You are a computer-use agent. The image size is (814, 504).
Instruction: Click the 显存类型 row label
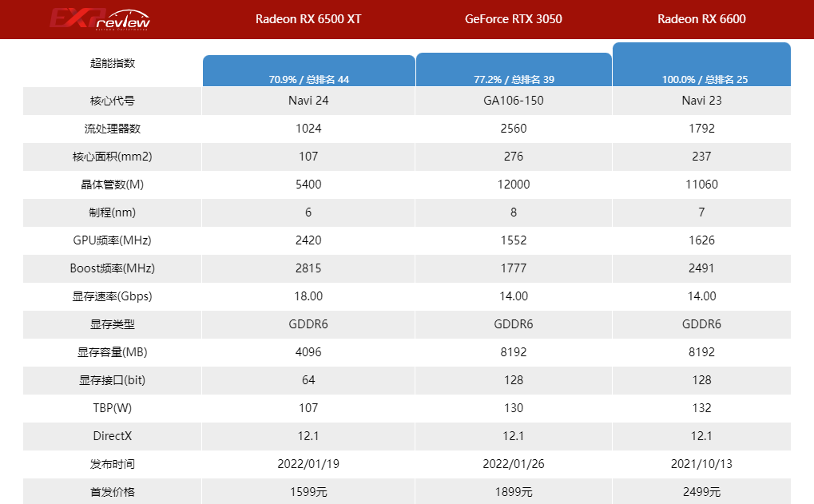point(112,325)
